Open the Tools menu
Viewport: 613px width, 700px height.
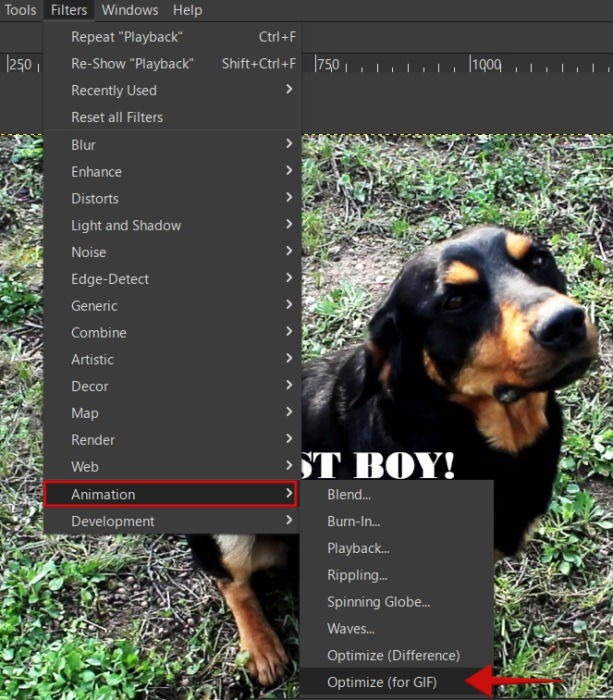click(x=20, y=10)
